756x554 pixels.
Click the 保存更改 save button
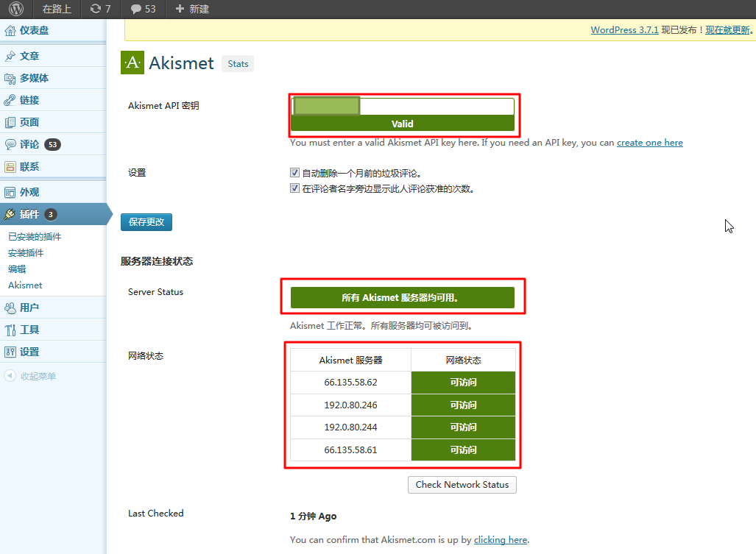pos(146,222)
